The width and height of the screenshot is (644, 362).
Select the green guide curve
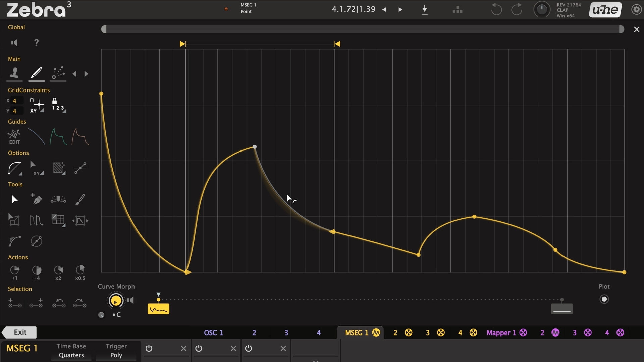(58, 136)
